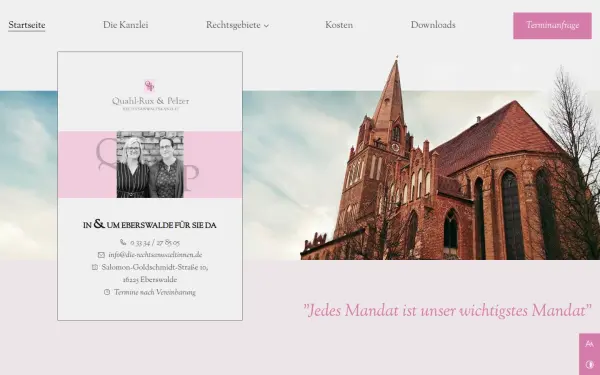
Task: Click the map icon beside the address
Action: coord(95,267)
